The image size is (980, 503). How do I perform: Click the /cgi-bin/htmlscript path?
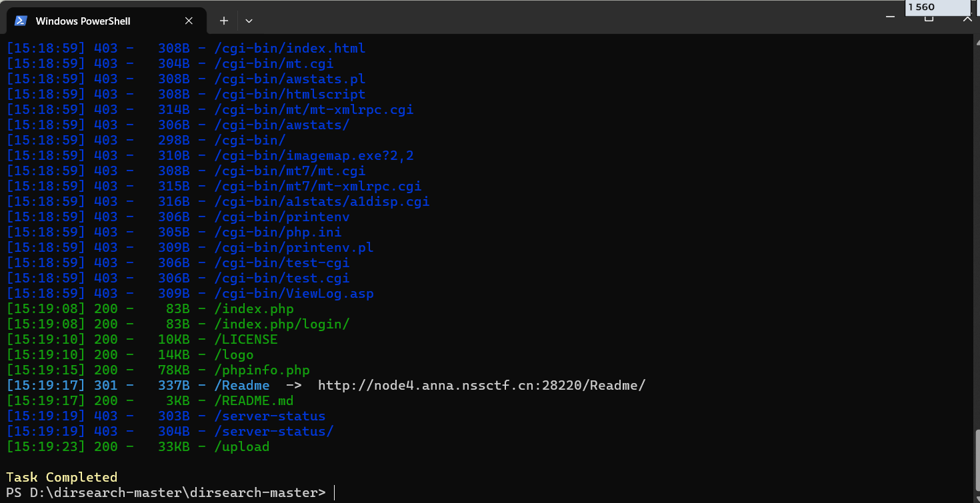(290, 95)
